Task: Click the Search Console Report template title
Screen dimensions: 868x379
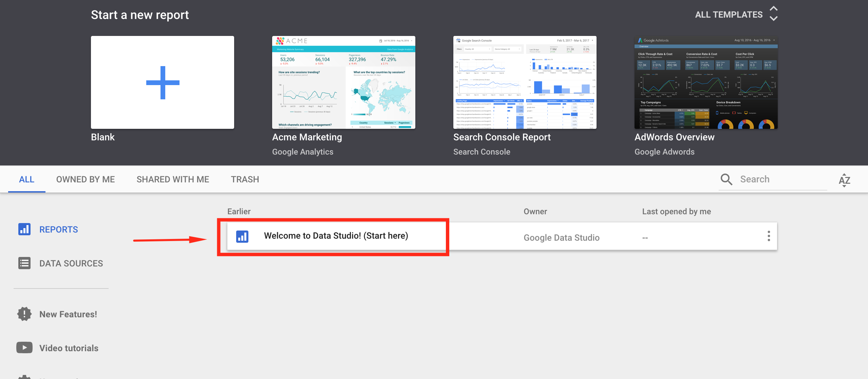Action: 502,137
